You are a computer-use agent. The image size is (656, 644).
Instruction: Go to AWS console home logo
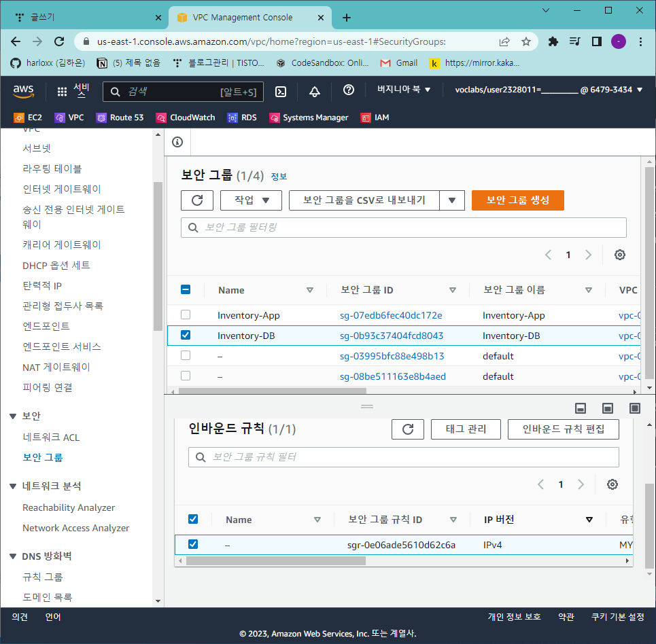tap(23, 91)
